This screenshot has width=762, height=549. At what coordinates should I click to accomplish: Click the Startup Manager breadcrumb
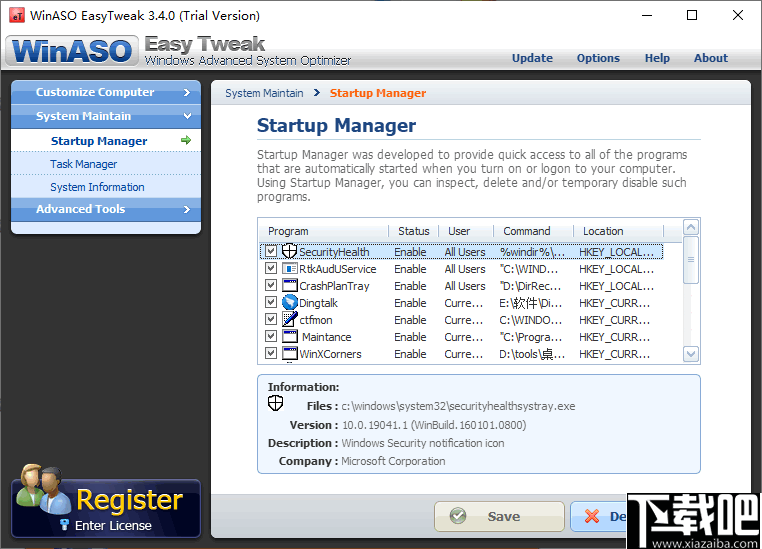378,93
